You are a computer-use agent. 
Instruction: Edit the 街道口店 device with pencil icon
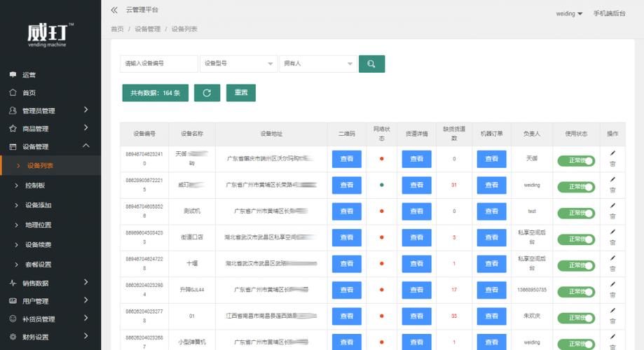(612, 232)
